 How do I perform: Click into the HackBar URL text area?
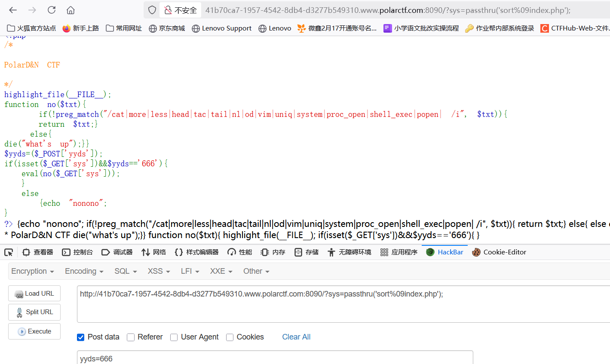coord(343,304)
